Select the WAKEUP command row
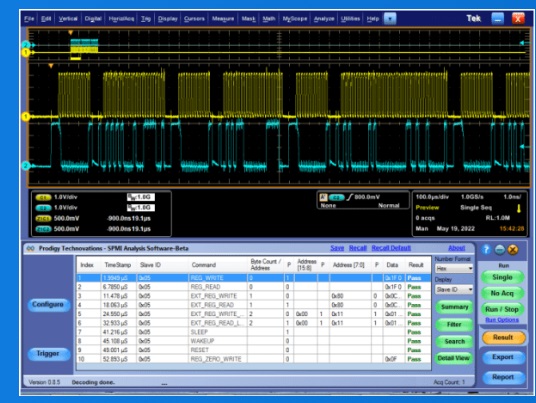Viewport: 536px width, 403px height. [254, 341]
